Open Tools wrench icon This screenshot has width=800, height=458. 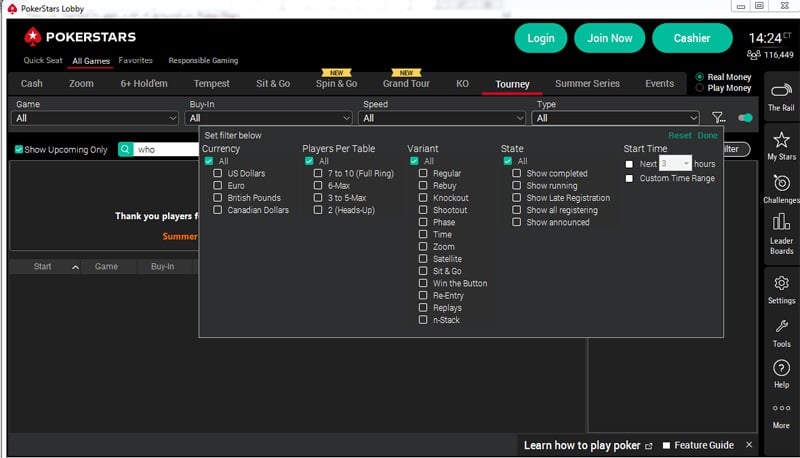pyautogui.click(x=781, y=326)
